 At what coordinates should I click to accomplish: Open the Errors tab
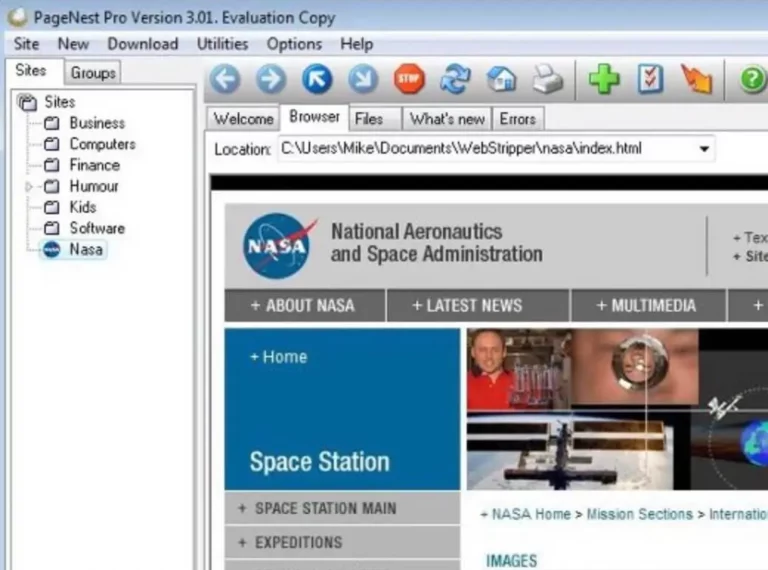click(x=518, y=119)
